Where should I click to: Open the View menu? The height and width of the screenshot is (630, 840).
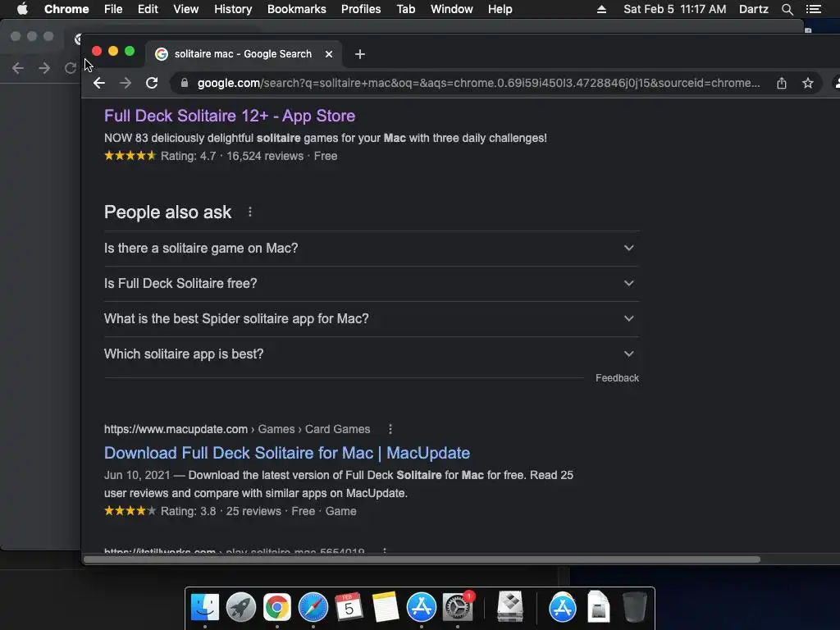point(186,9)
